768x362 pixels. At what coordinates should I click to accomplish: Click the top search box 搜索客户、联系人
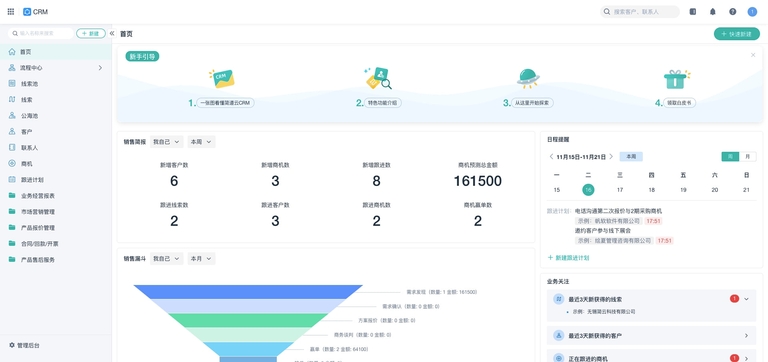[640, 12]
